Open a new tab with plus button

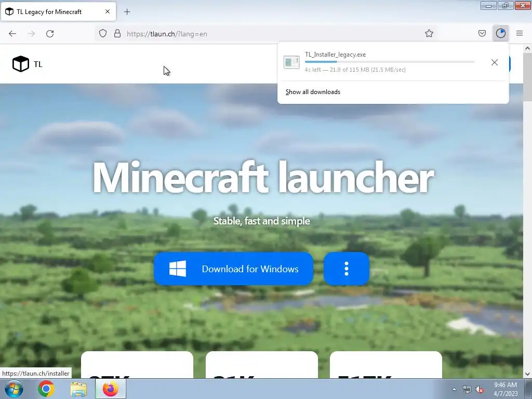click(x=127, y=12)
